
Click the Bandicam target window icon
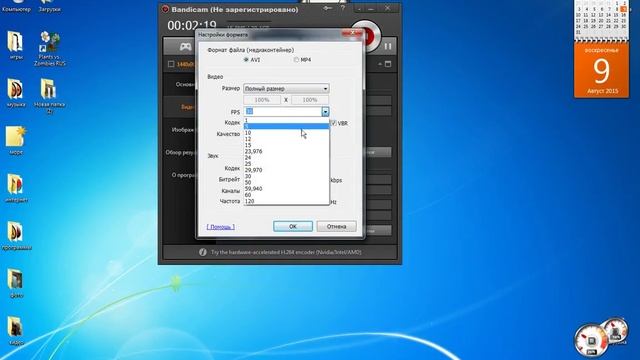[x=388, y=64]
